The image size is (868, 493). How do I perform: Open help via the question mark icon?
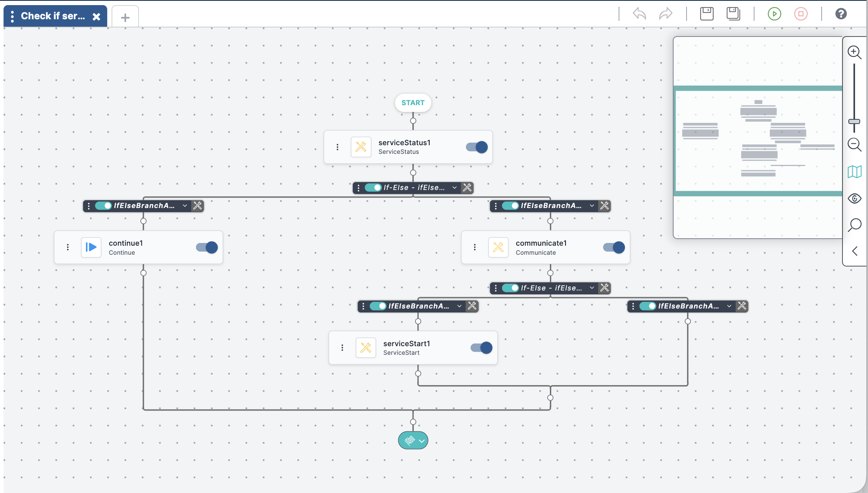point(841,14)
